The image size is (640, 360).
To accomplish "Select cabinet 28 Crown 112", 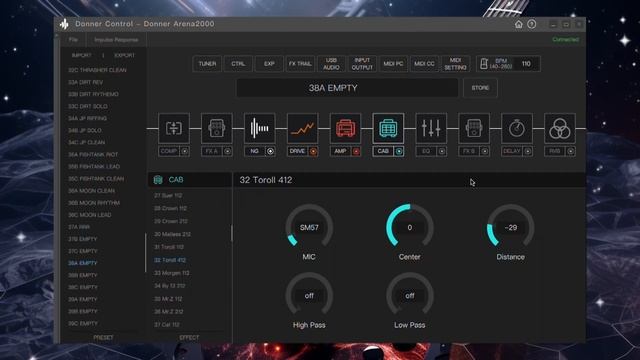I will coord(170,208).
